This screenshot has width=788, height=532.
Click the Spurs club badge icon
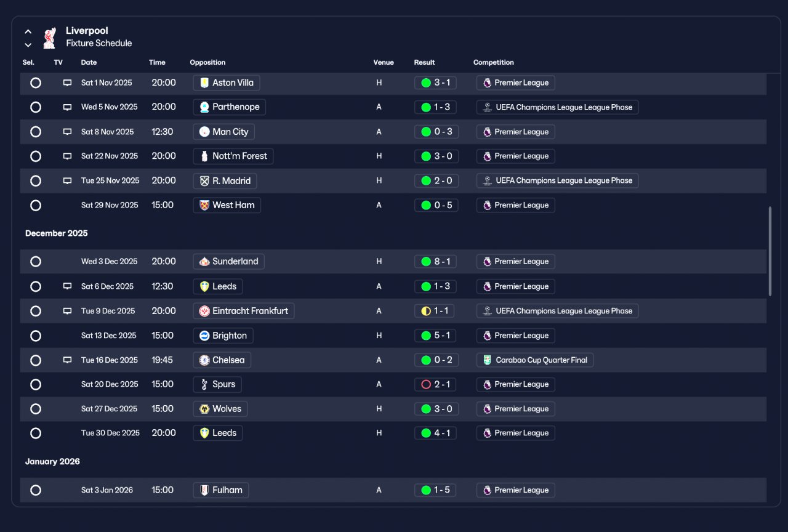pos(204,384)
